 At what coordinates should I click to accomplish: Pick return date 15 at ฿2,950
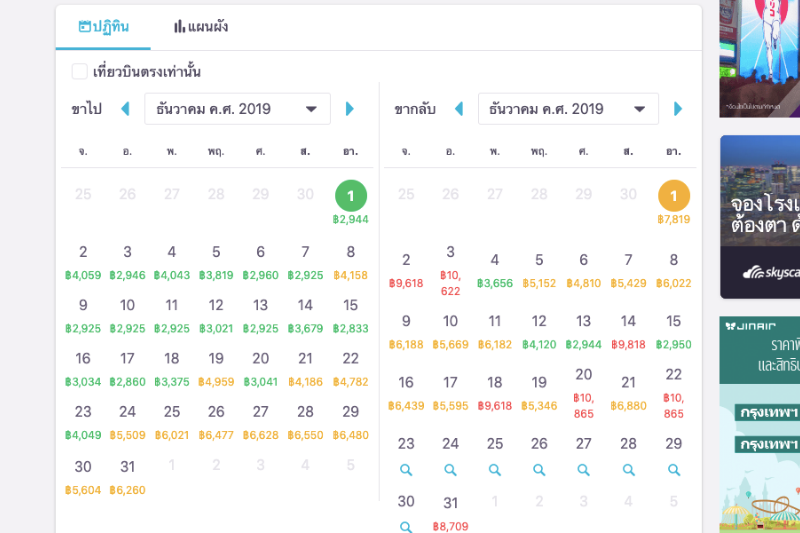click(673, 332)
